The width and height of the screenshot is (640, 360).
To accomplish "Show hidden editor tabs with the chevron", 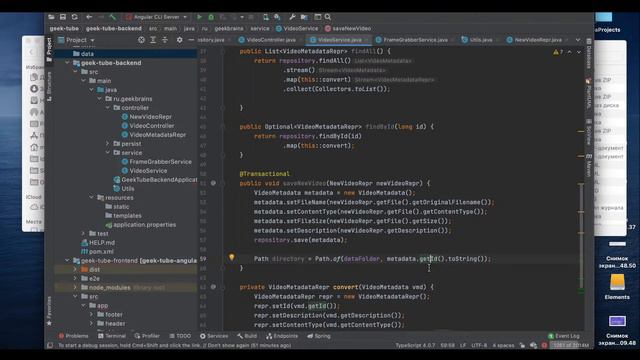I will (578, 40).
